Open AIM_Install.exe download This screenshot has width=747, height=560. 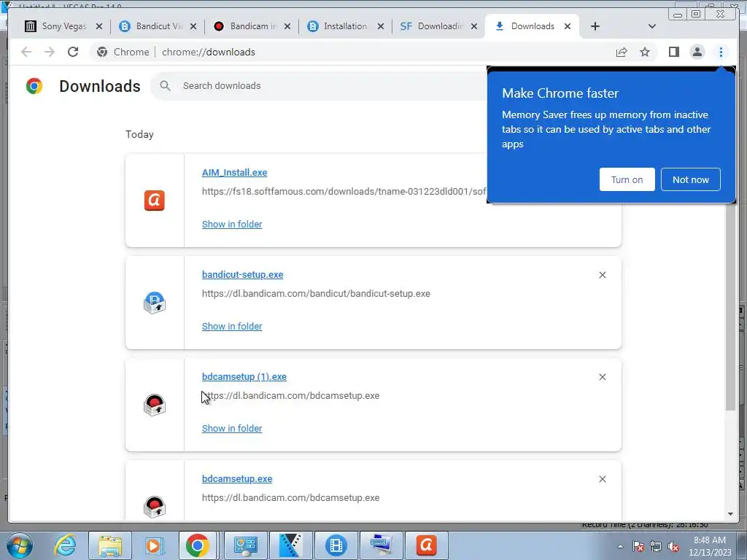point(234,172)
